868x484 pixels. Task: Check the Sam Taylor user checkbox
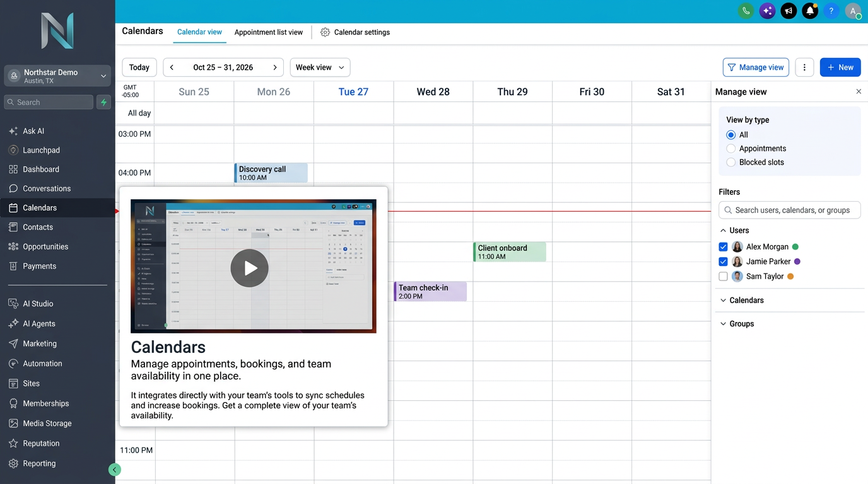pyautogui.click(x=724, y=276)
